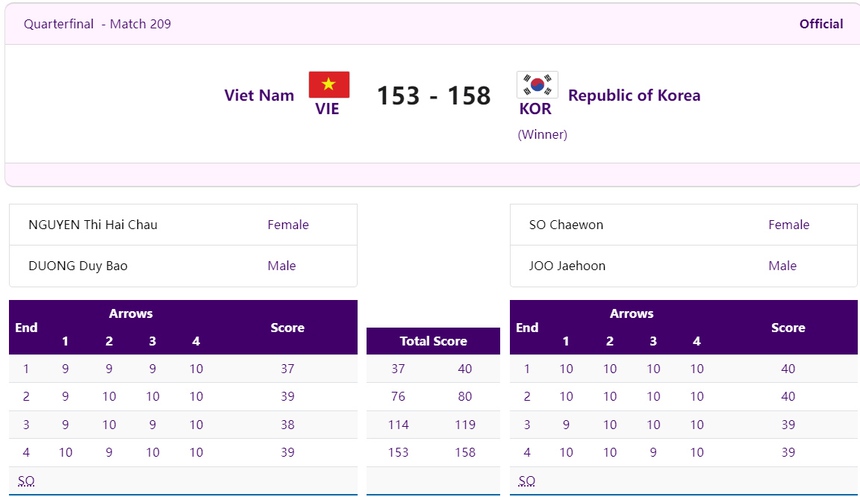Click the final total 158 in Total Score table
This screenshot has width=860, height=497.
[465, 453]
